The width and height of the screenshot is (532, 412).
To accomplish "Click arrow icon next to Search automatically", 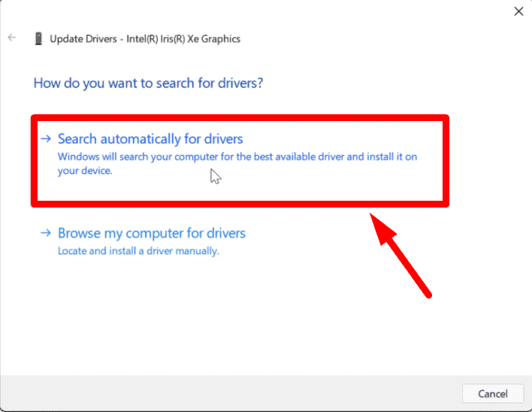I will (46, 138).
